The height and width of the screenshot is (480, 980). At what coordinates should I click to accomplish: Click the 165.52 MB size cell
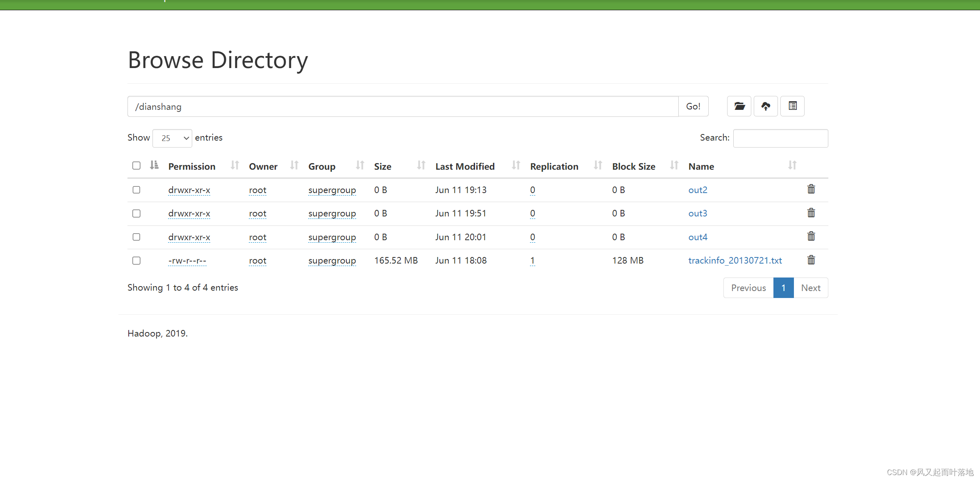(x=396, y=260)
